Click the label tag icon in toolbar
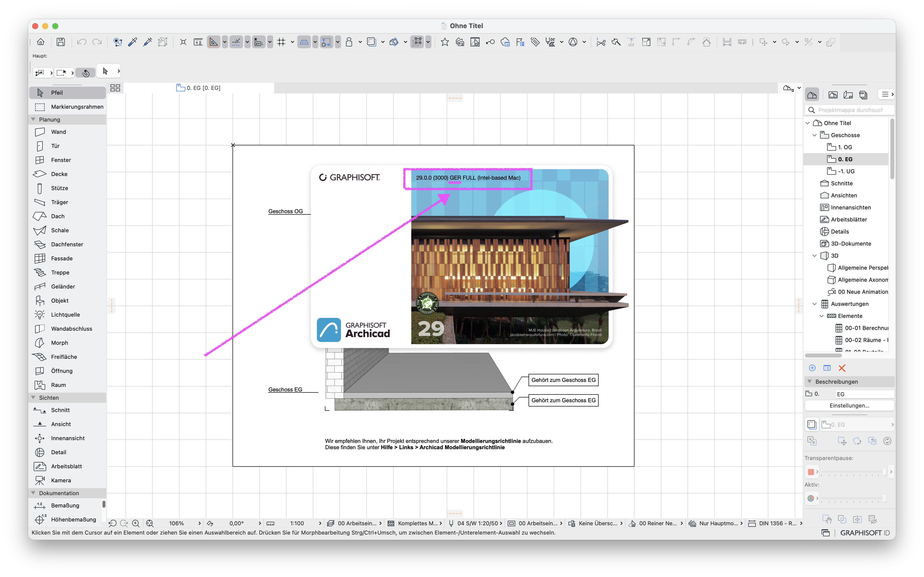This screenshot has width=924, height=577. (x=535, y=42)
